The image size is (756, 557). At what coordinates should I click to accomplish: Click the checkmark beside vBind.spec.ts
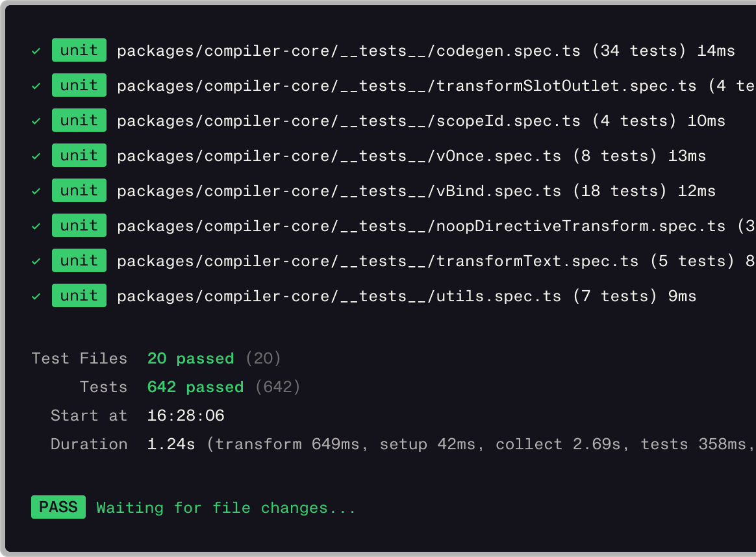click(x=36, y=191)
